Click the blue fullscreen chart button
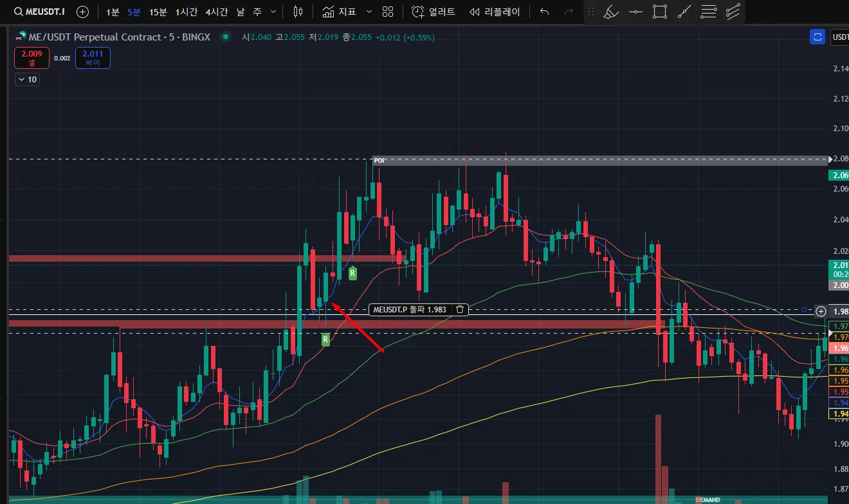The width and height of the screenshot is (849, 504). [817, 37]
